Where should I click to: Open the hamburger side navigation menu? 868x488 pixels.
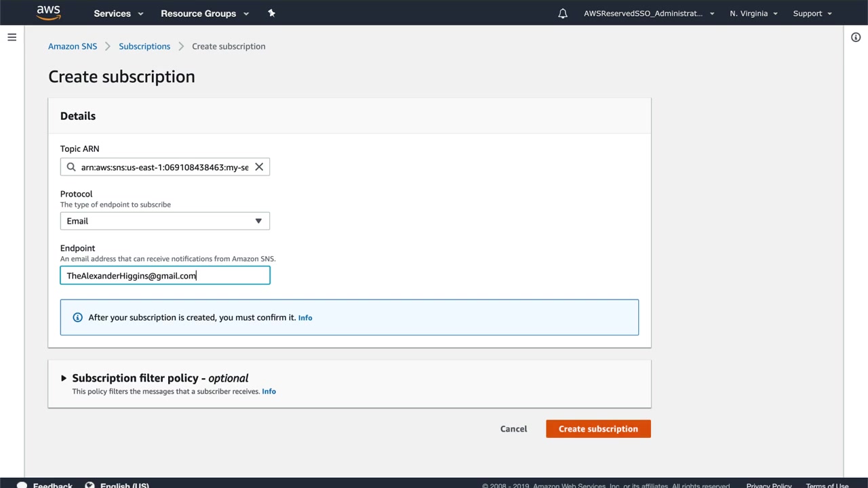[12, 37]
